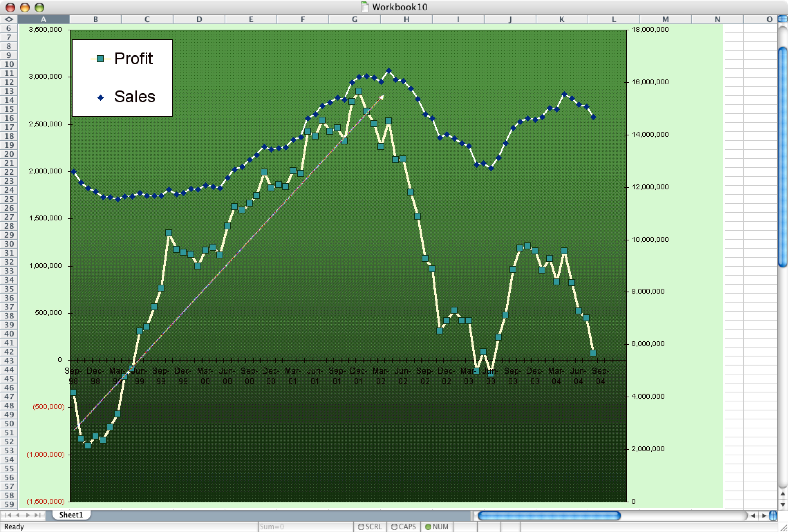788x532 pixels.
Task: Click the red (1,000,000) axis label
Action: pos(45,454)
